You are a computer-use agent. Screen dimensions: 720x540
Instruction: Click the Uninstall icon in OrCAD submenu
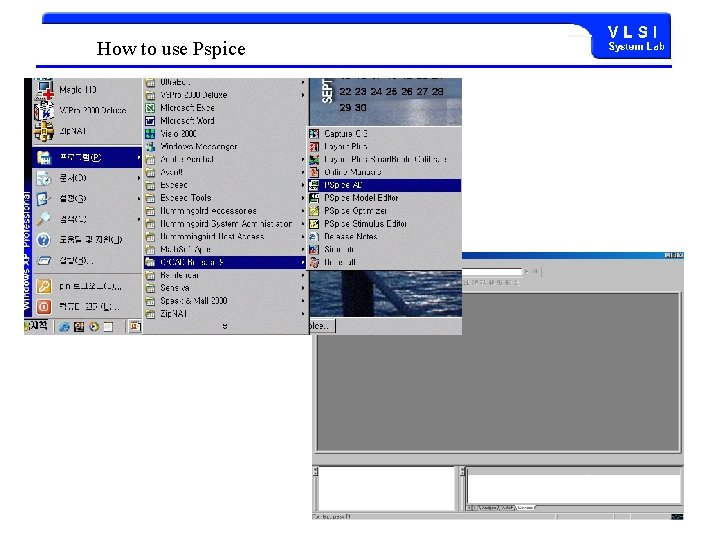click(314, 262)
